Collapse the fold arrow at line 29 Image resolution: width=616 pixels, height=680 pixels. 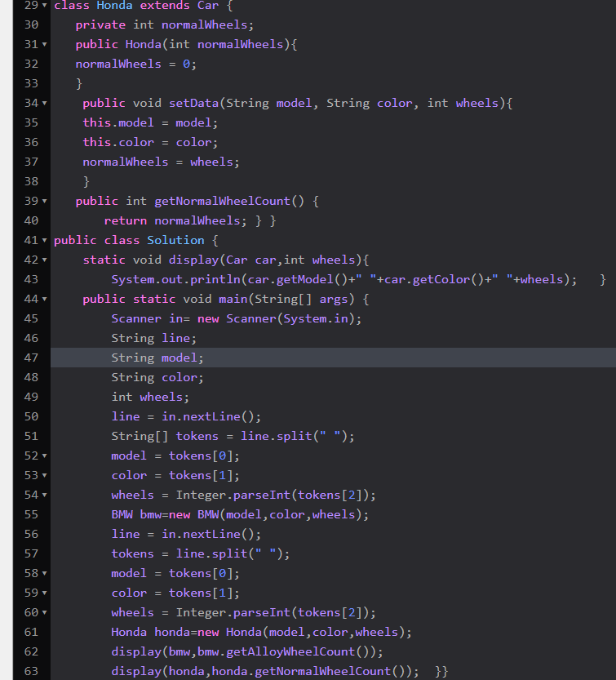click(44, 5)
